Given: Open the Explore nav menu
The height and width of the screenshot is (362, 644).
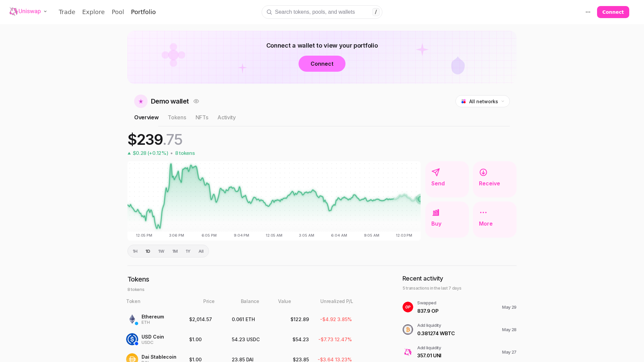Looking at the screenshot, I should [x=94, y=12].
